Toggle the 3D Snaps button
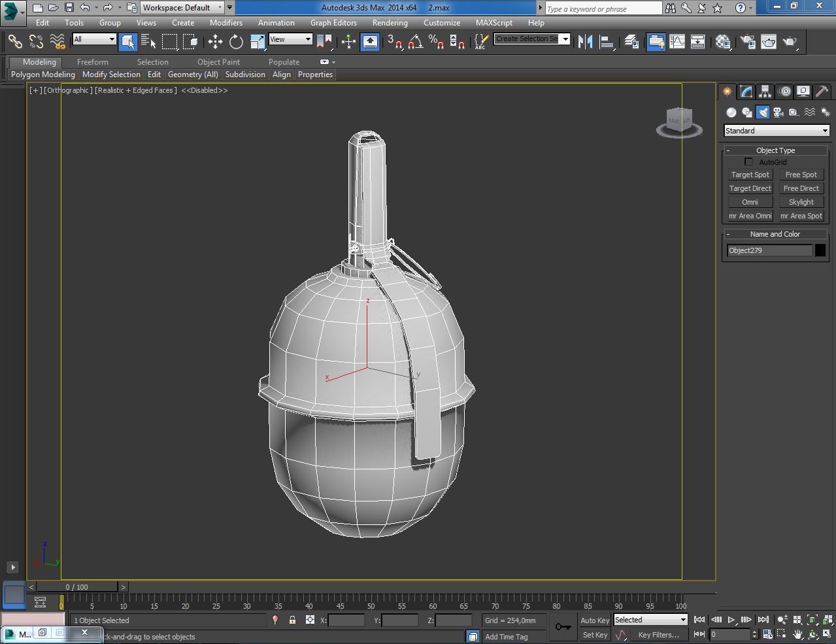Viewport: 836px width, 644px height. point(394,42)
